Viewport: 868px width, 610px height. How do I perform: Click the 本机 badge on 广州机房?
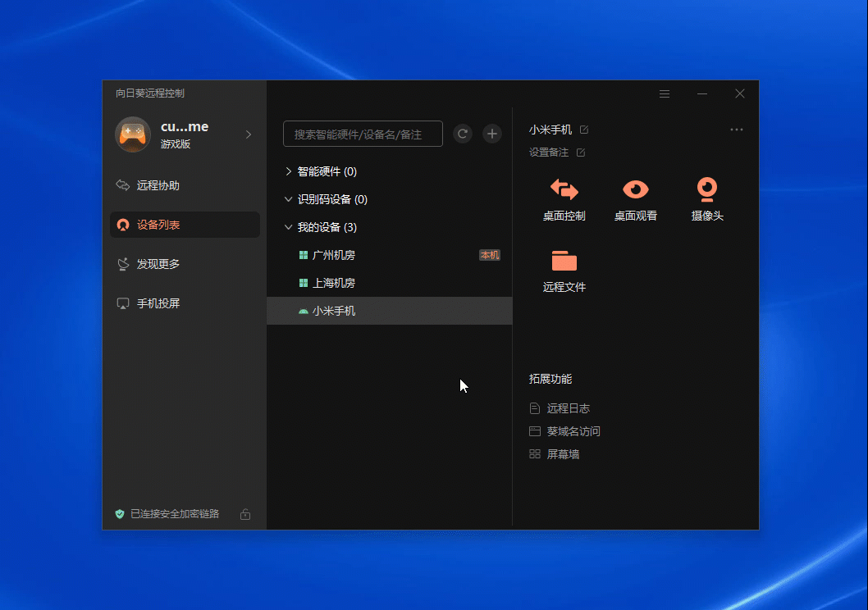[x=490, y=255]
